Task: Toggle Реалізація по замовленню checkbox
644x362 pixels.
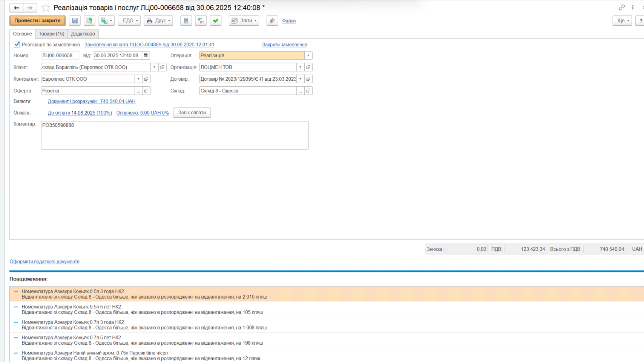Action: click(x=17, y=44)
